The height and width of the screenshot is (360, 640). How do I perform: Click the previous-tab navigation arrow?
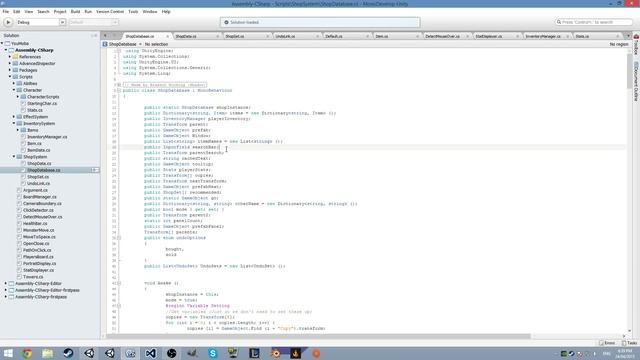[x=105, y=36]
